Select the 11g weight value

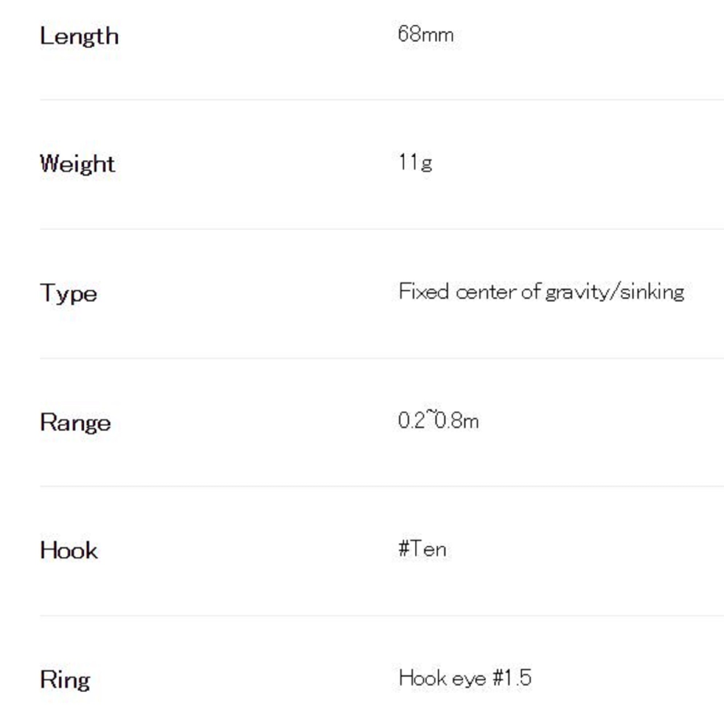coord(415,163)
